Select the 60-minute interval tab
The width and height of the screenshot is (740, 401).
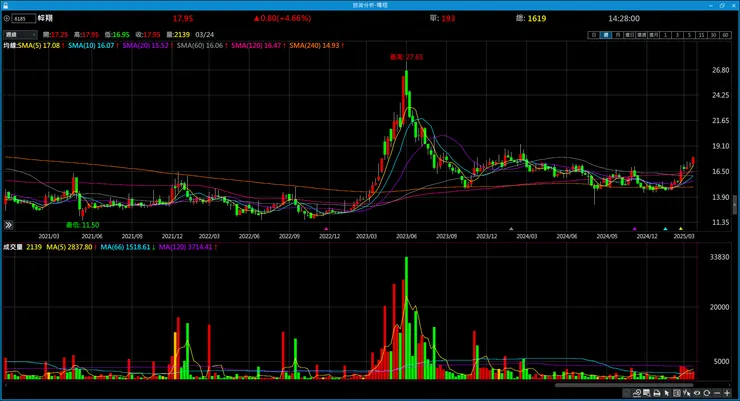click(x=725, y=35)
